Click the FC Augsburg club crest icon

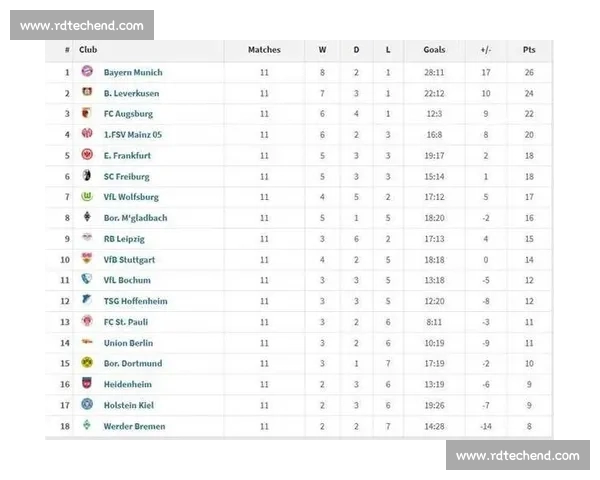pyautogui.click(x=87, y=114)
